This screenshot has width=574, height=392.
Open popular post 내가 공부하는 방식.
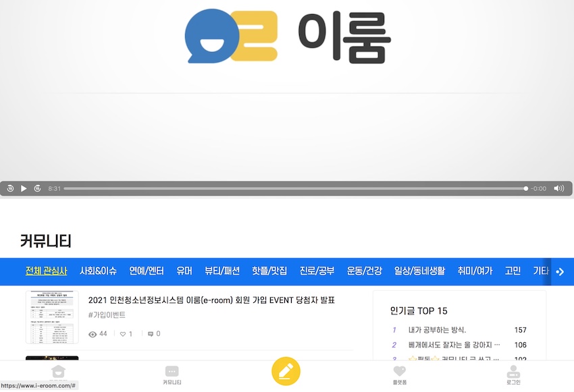(x=437, y=330)
